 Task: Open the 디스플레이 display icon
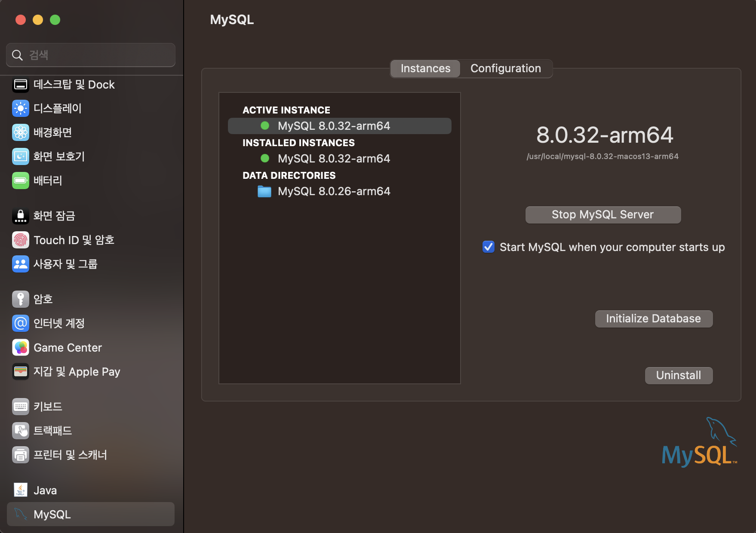(x=21, y=108)
